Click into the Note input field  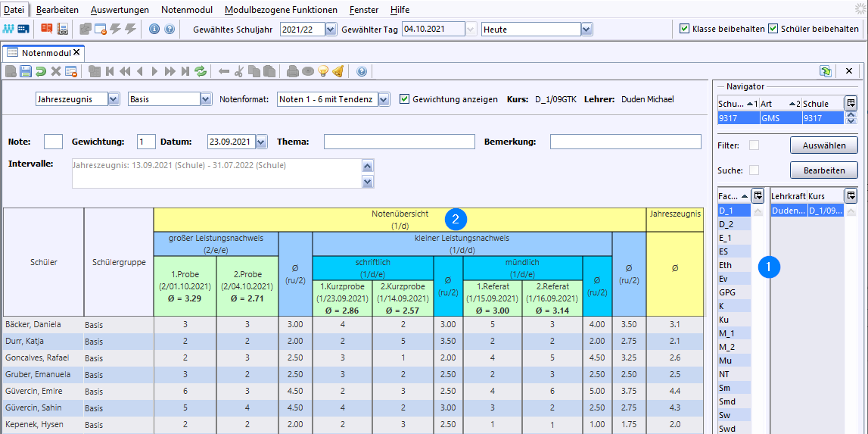pyautogui.click(x=53, y=142)
